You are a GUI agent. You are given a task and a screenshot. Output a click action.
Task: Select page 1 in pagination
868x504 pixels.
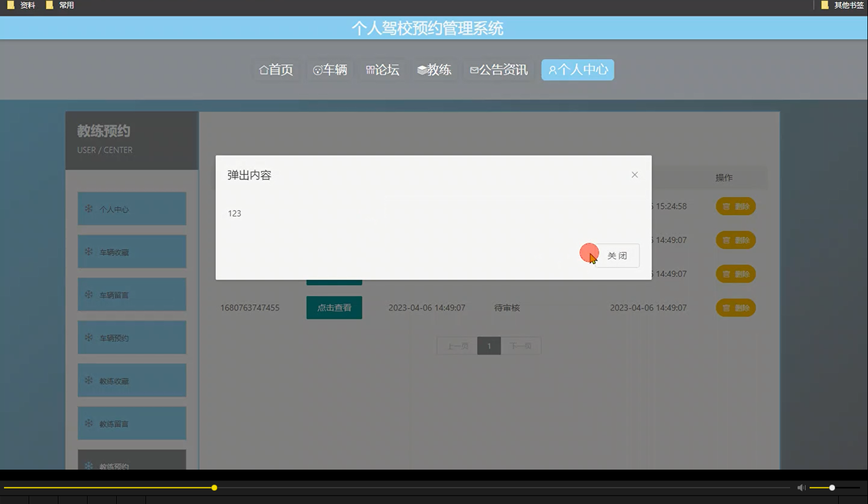click(489, 345)
